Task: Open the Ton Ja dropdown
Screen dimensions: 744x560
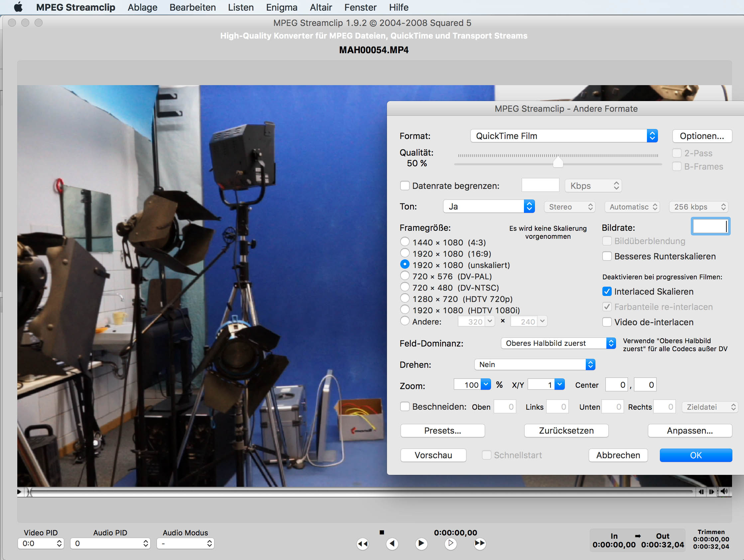Action: tap(489, 206)
